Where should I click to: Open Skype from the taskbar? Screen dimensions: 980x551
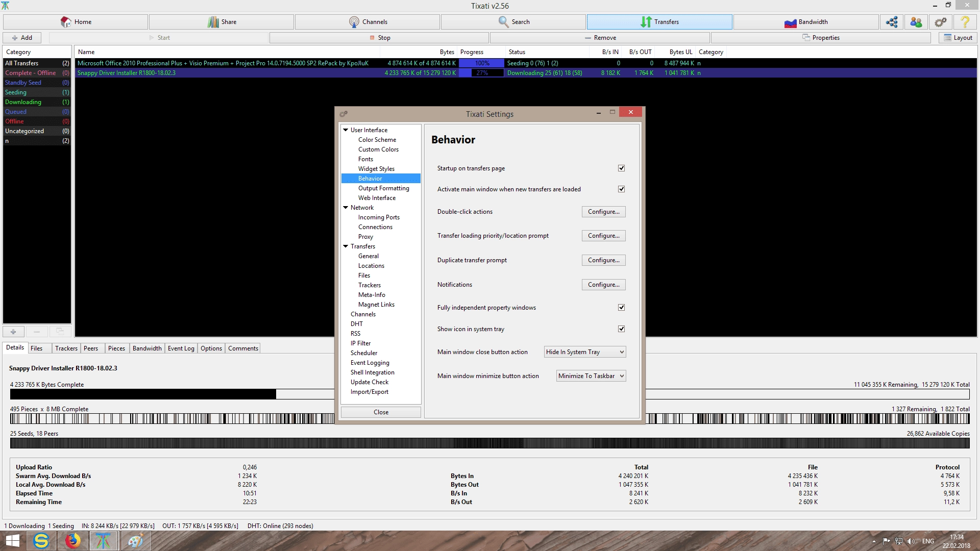(x=41, y=541)
